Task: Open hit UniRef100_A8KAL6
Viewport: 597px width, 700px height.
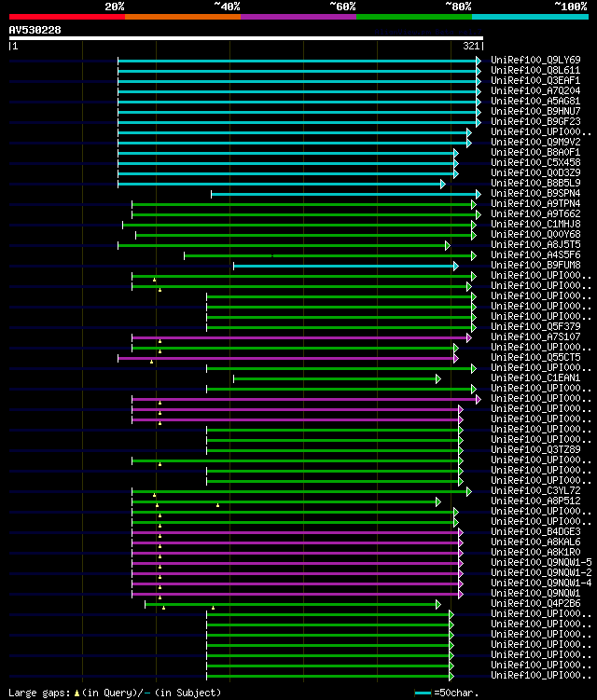Action: (x=535, y=542)
